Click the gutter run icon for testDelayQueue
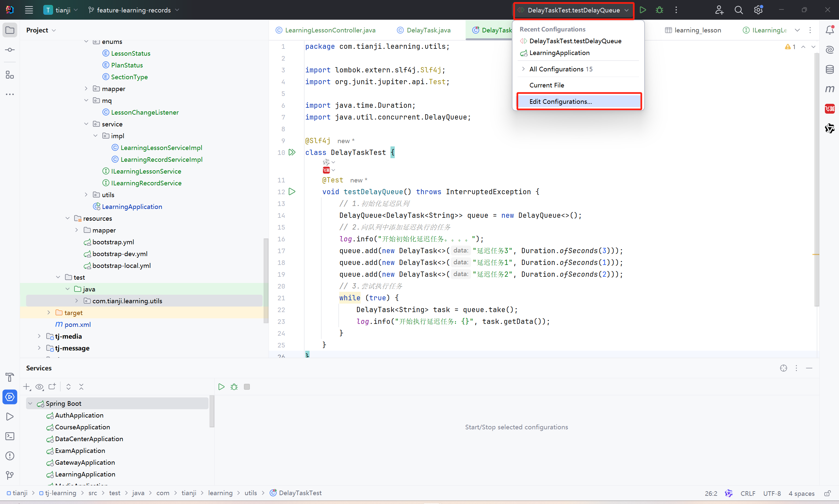This screenshot has width=839, height=504. click(x=292, y=192)
